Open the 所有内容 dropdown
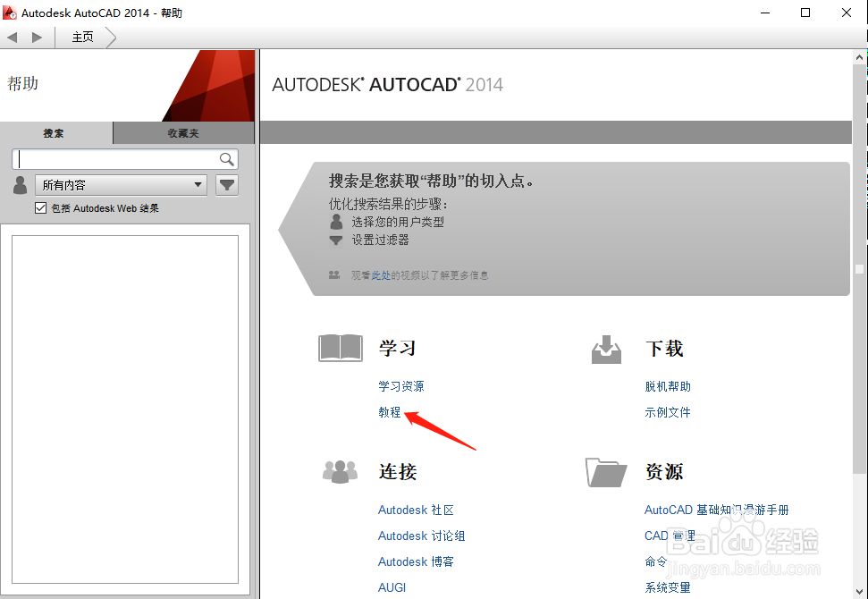This screenshot has width=868, height=599. 122,185
